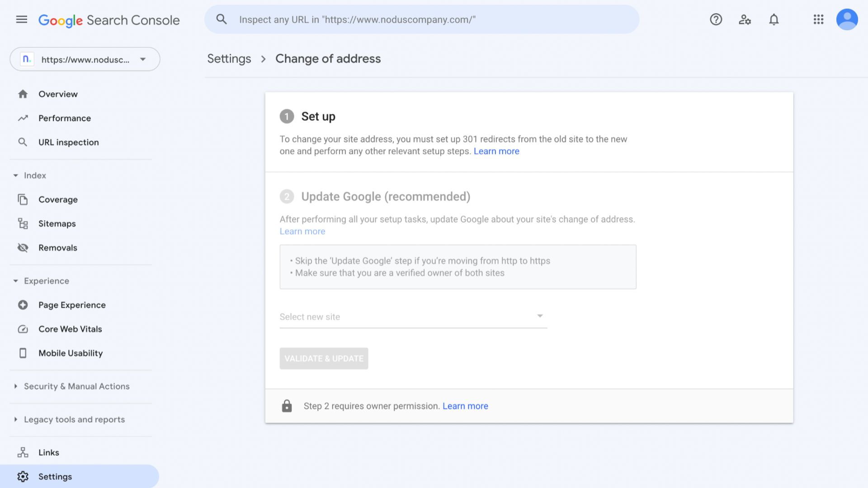The height and width of the screenshot is (488, 868).
Task: Click Learn more about owner permission
Action: 465,406
